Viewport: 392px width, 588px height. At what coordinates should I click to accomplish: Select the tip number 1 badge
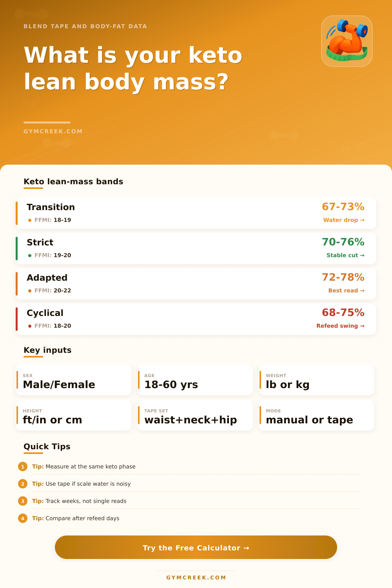coord(23,466)
